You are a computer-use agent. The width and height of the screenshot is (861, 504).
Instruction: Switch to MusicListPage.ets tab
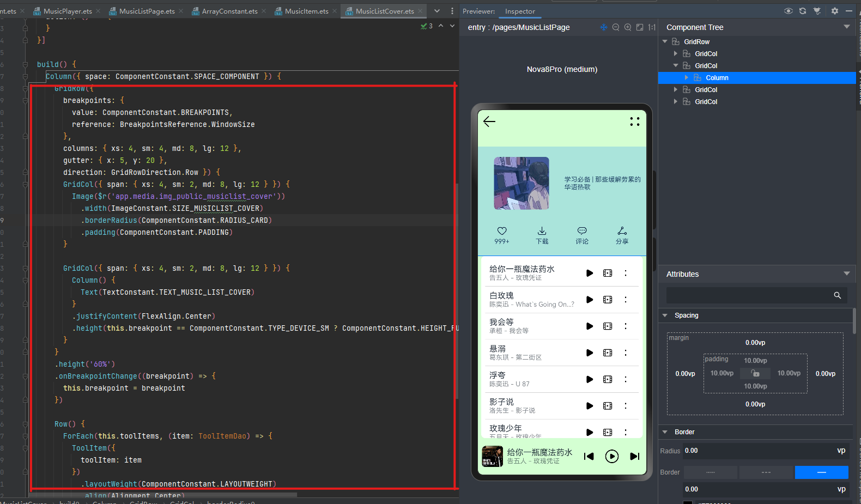tap(147, 11)
